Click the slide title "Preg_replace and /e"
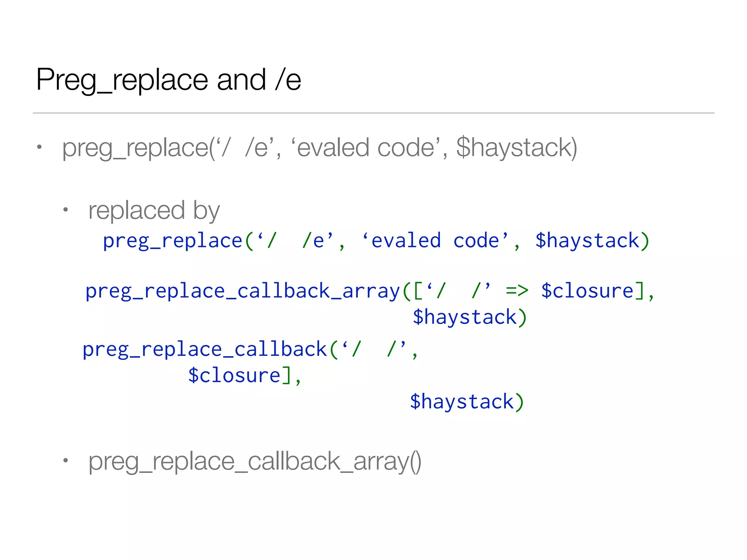 pyautogui.click(x=169, y=79)
